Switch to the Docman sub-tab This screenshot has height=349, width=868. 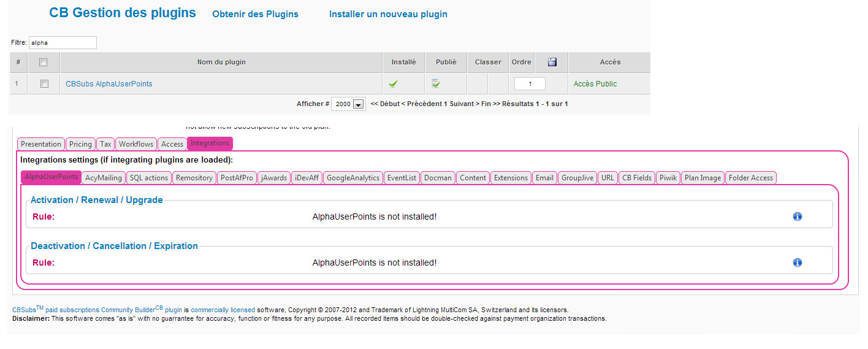438,178
